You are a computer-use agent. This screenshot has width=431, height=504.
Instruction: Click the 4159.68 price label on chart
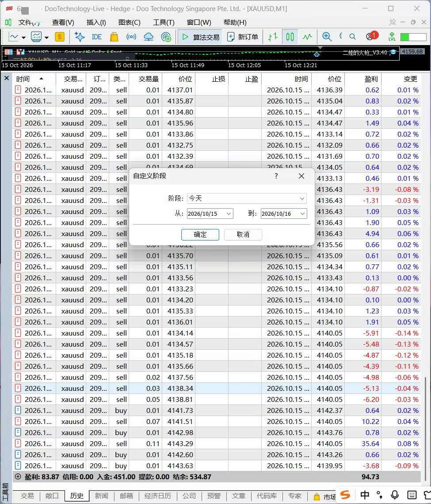[412, 51]
